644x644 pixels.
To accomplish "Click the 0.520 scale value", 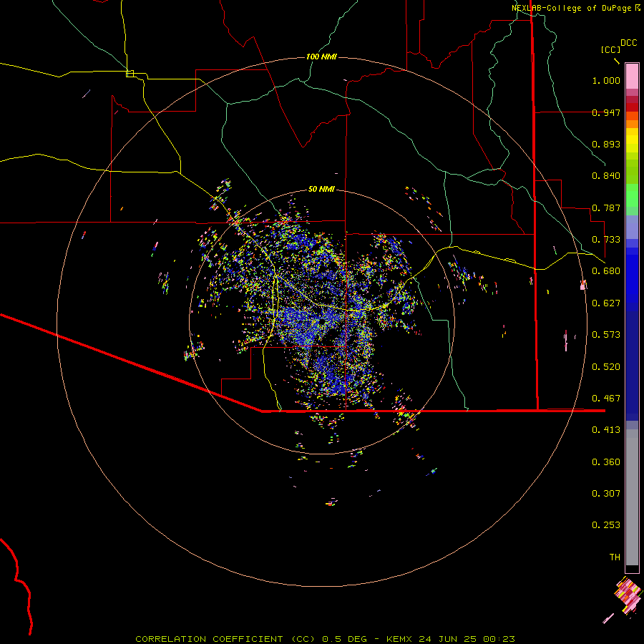I will [x=606, y=367].
